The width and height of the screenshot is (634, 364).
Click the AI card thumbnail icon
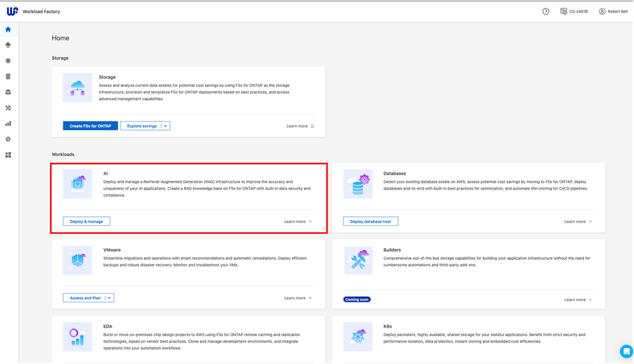(77, 184)
